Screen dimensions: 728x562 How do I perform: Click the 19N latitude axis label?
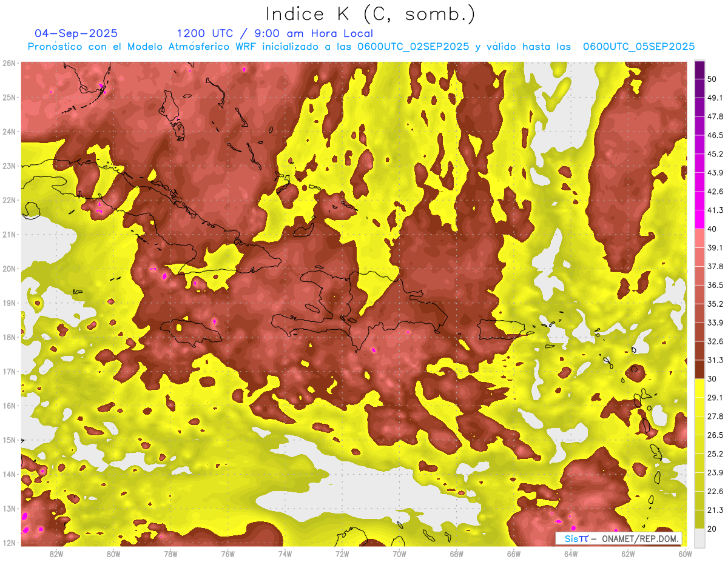click(9, 303)
